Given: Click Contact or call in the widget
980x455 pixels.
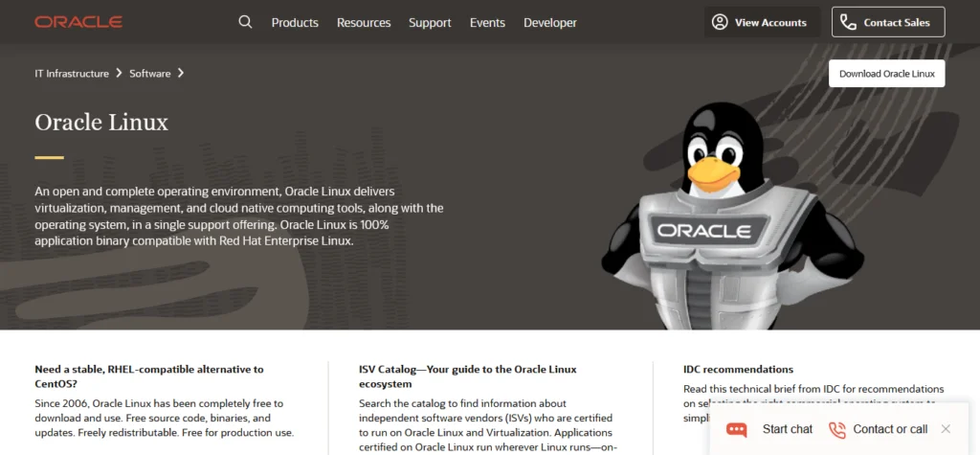Looking at the screenshot, I should (890, 429).
